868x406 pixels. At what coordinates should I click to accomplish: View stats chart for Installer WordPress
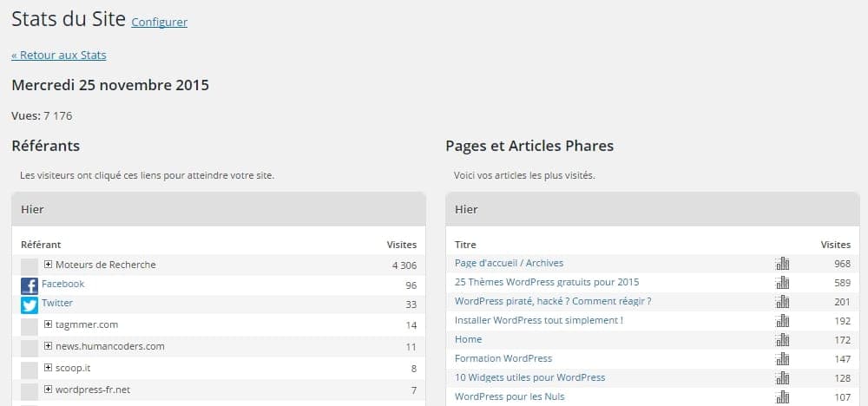click(783, 321)
